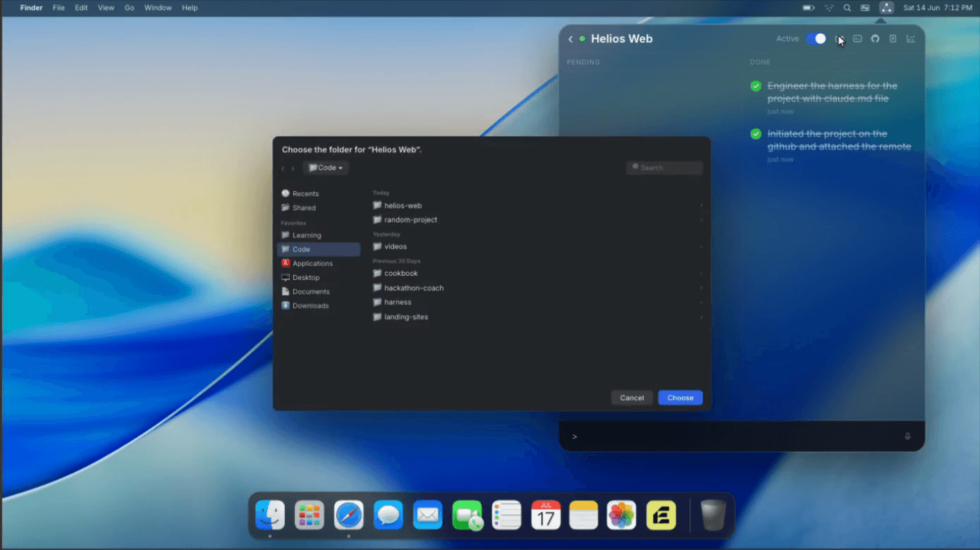Open the terminal icon in Helios Web header
The image size is (980, 550).
(857, 39)
